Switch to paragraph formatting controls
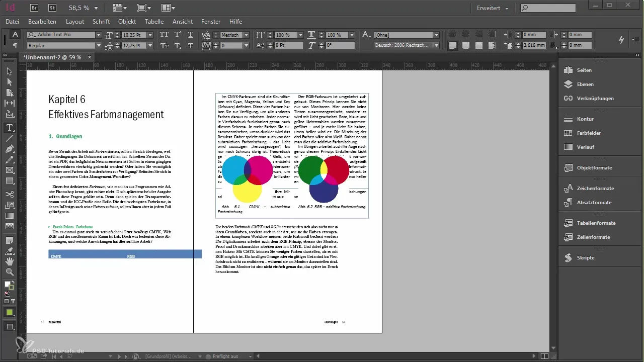Viewport: 644px width, 362px height. 15,46
